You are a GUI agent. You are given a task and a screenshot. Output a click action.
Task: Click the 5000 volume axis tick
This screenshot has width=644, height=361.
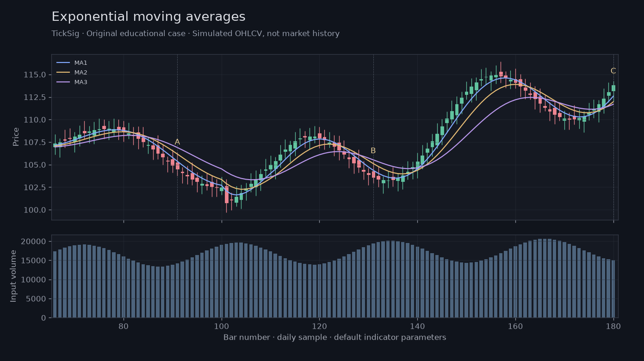(x=37, y=299)
